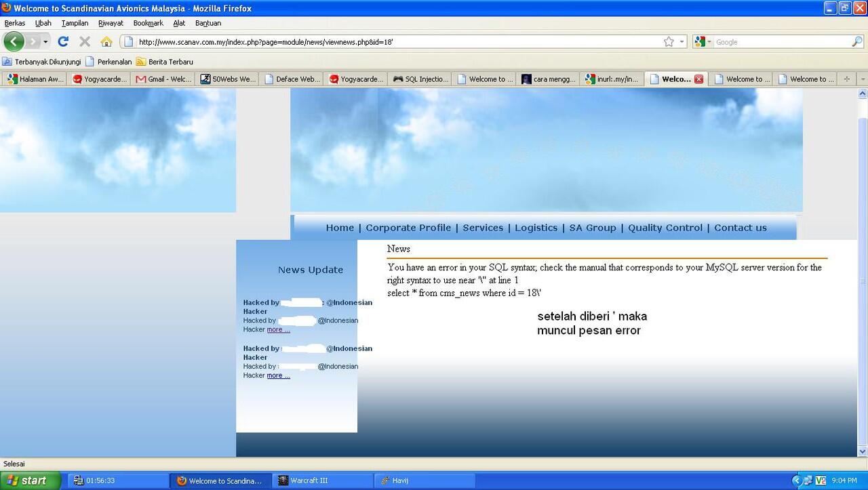Open the Bookmark menu
This screenshot has width=868, height=490.
(148, 23)
